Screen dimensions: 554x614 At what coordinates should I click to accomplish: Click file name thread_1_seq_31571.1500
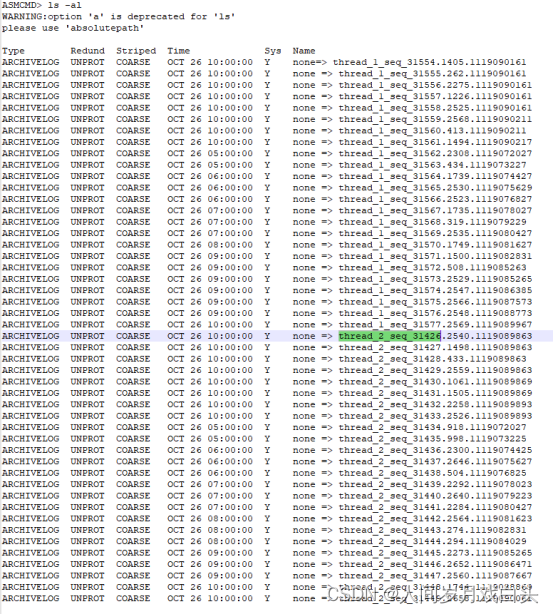[x=435, y=256]
